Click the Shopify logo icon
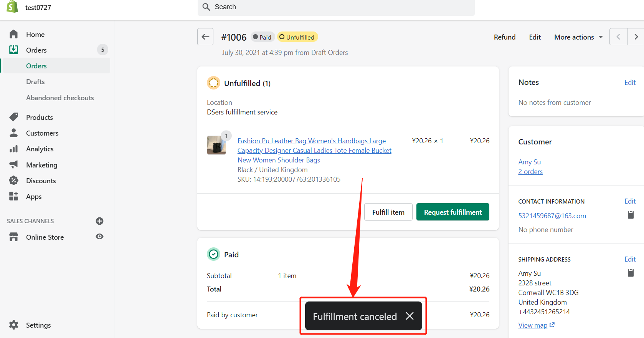The height and width of the screenshot is (338, 644). [x=13, y=7]
